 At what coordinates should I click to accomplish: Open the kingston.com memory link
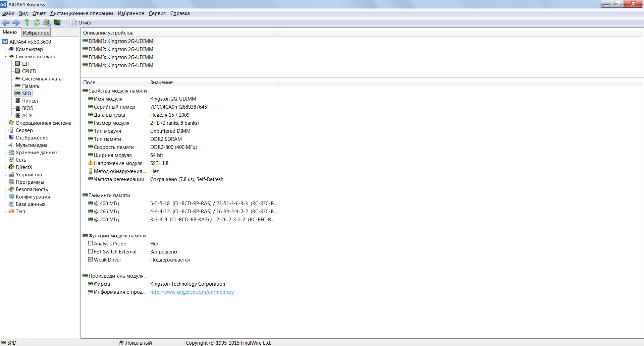[192, 292]
